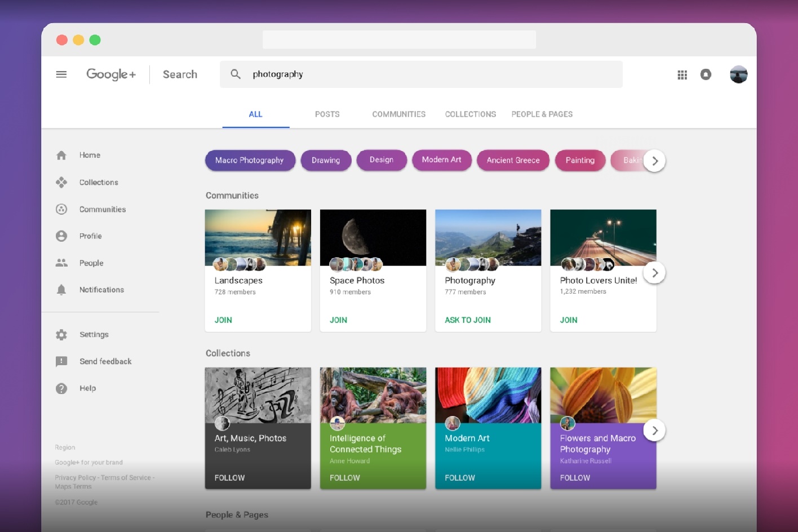The image size is (798, 532).
Task: Open the Google apps grid
Action: tap(682, 74)
